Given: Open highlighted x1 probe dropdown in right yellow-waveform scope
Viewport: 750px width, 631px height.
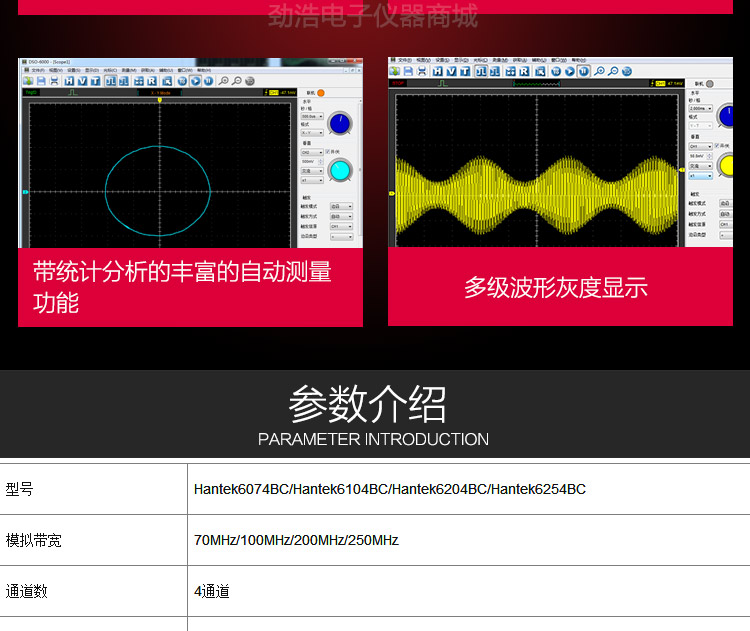Looking at the screenshot, I should pyautogui.click(x=701, y=176).
